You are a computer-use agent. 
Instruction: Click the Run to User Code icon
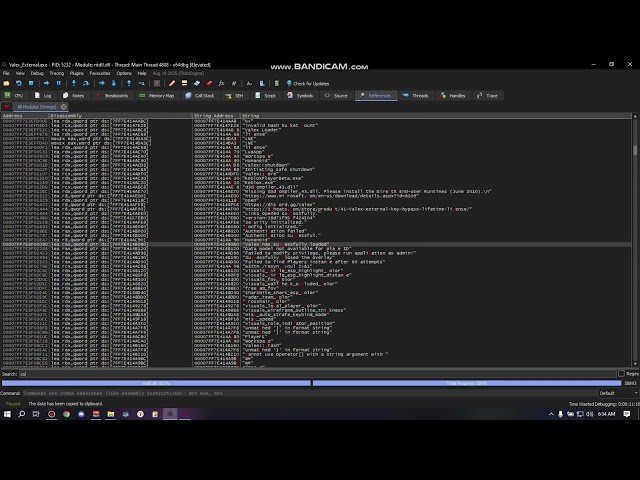[x=142, y=83]
